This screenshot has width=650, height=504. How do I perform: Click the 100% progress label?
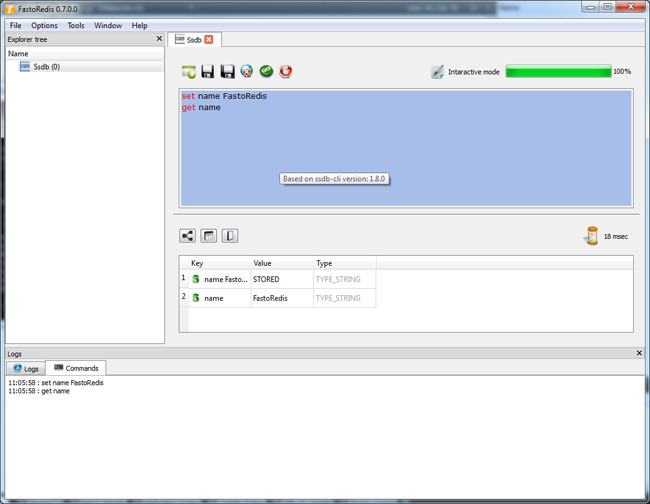(x=622, y=72)
